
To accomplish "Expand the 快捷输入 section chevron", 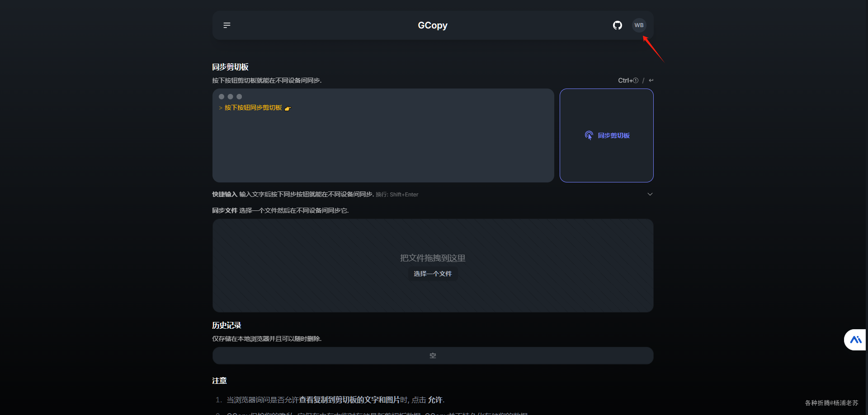I will tap(650, 194).
